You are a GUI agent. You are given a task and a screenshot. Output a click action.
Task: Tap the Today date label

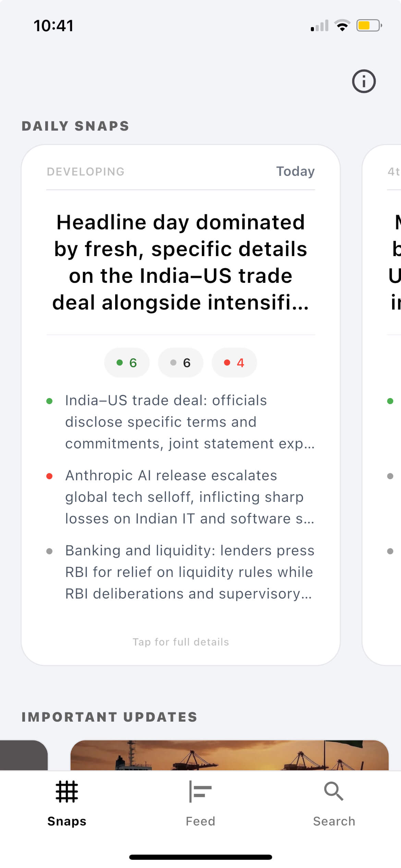(295, 171)
